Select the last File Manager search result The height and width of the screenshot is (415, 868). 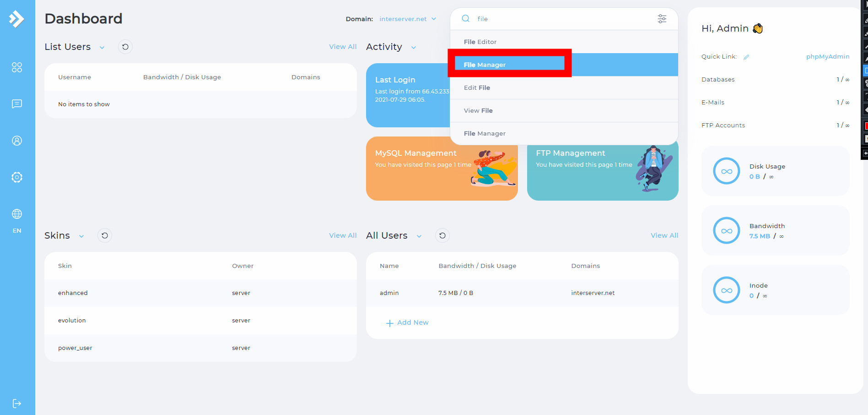coord(564,133)
